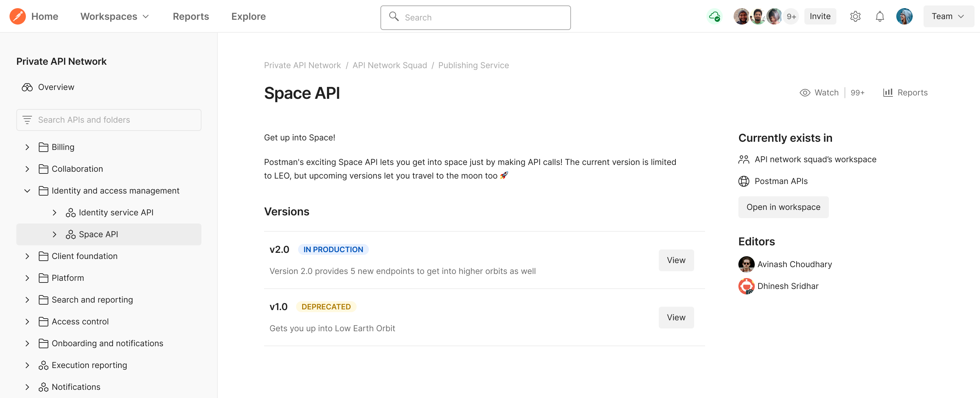
Task: Switch to the Explore page
Action: click(x=248, y=16)
